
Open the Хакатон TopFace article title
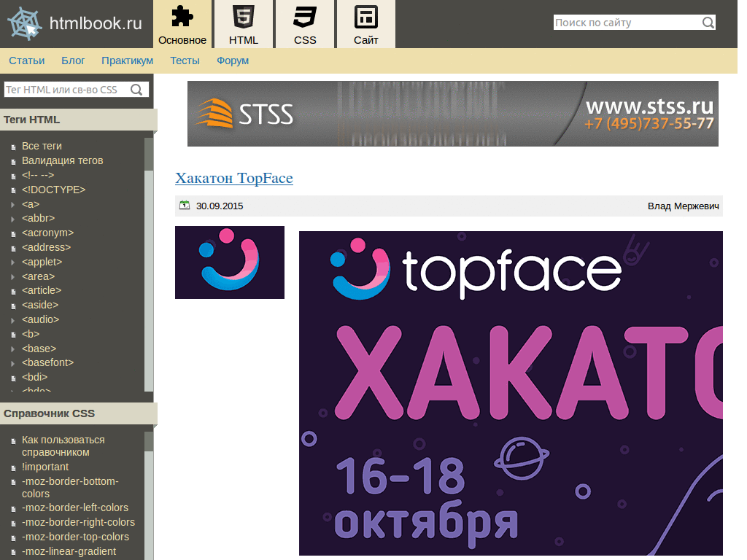[x=234, y=178]
